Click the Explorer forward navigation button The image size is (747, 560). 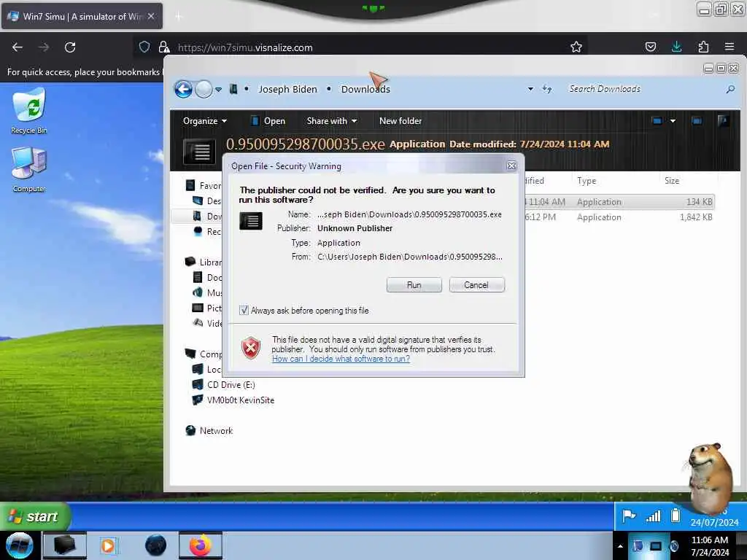204,89
